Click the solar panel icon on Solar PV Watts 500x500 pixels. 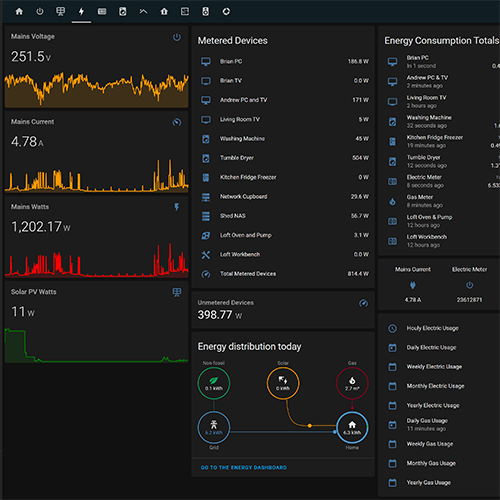coord(177,292)
